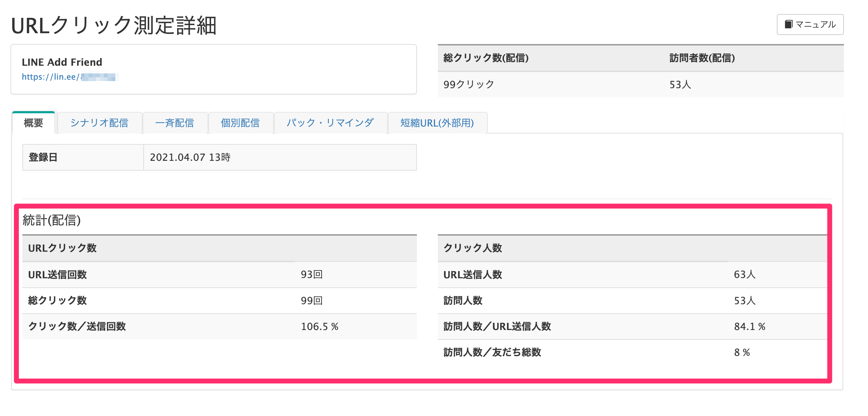
Task: Click the LINE Add Friend title
Action: pos(62,62)
